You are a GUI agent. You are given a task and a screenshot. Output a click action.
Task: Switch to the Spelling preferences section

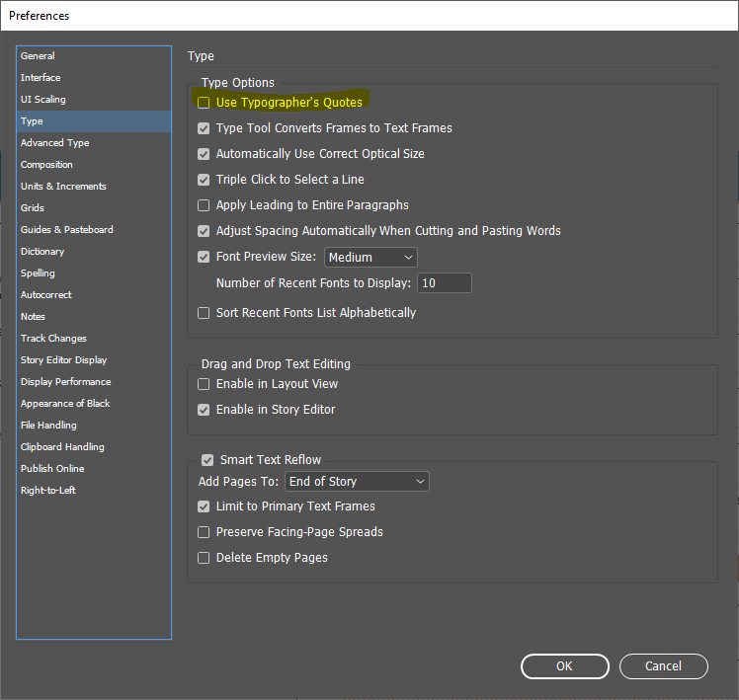38,273
